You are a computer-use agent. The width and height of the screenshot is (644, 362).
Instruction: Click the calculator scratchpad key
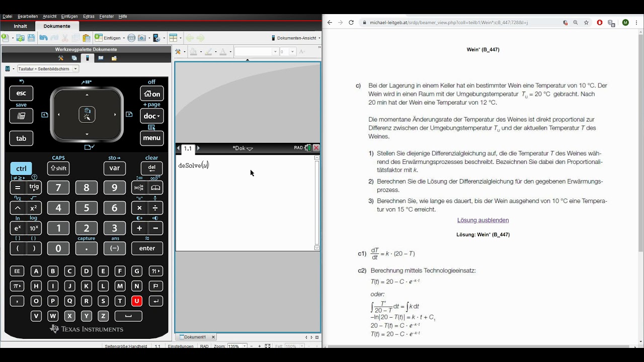pyautogui.click(x=21, y=116)
